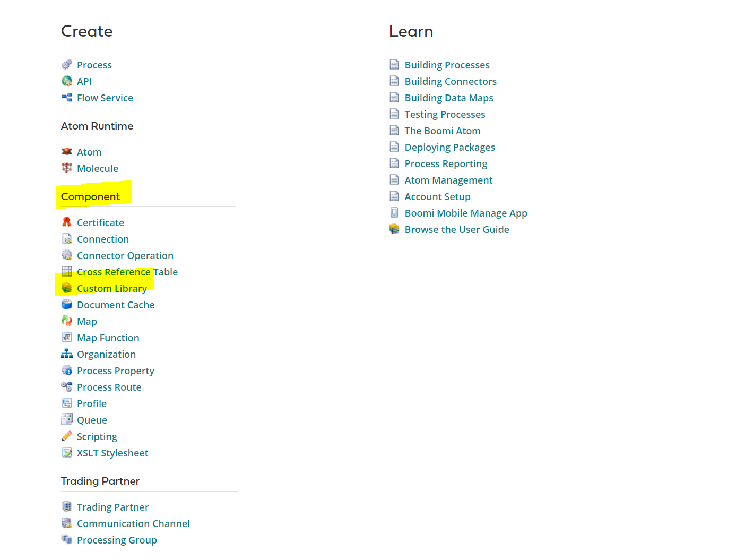736x560 pixels.
Task: Click the Map Function icon
Action: point(67,337)
